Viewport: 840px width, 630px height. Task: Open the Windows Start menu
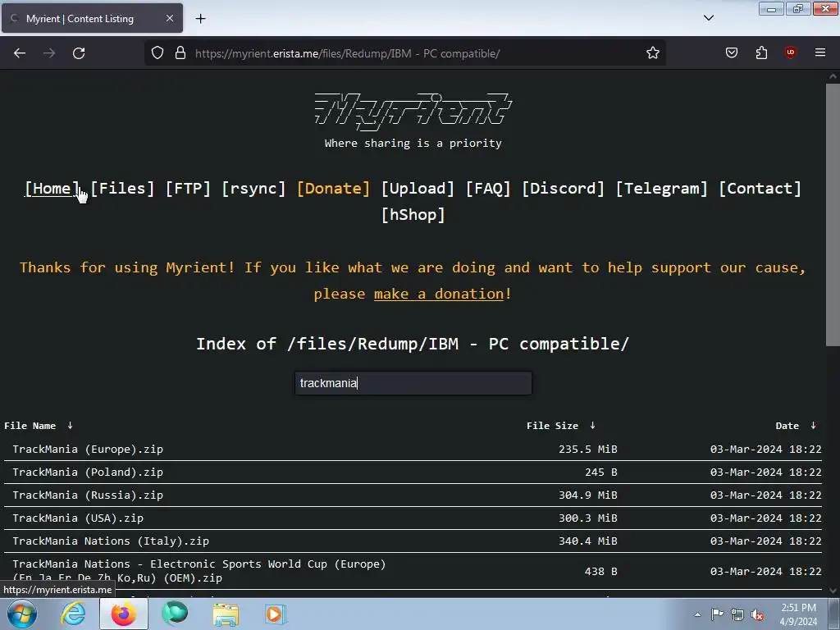click(x=22, y=614)
